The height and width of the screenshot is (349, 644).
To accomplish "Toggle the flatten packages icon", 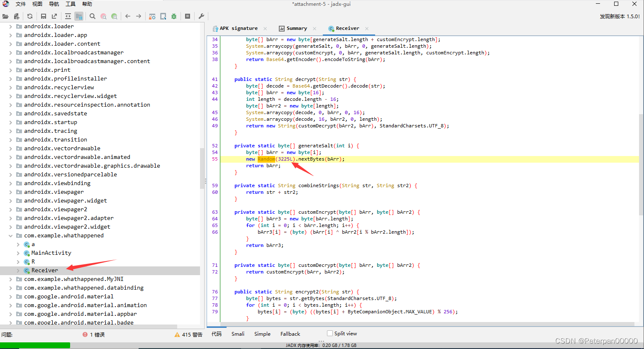I will pyautogui.click(x=79, y=16).
